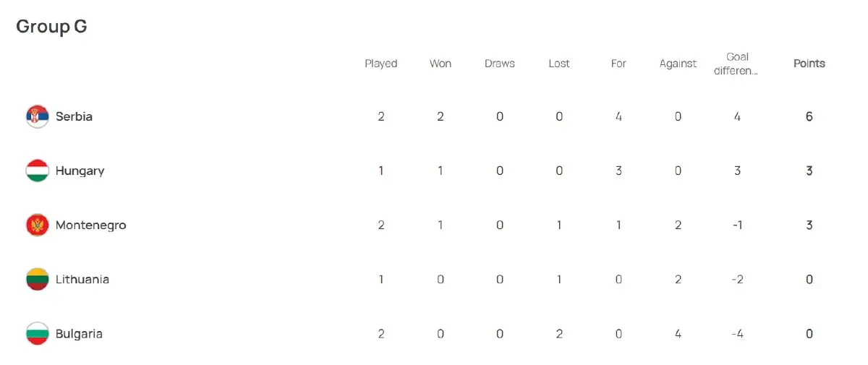Screen dimensions: 868x365
Task: Click the Lost column header
Action: point(559,64)
